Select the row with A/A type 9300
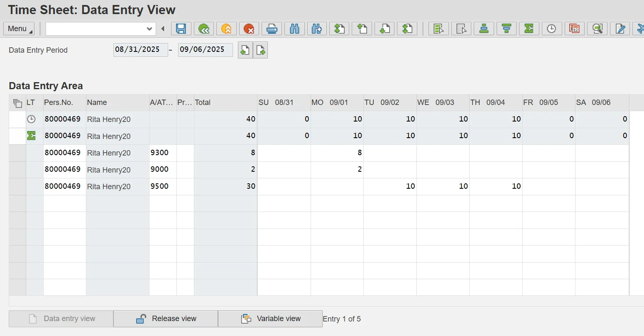 tap(17, 153)
